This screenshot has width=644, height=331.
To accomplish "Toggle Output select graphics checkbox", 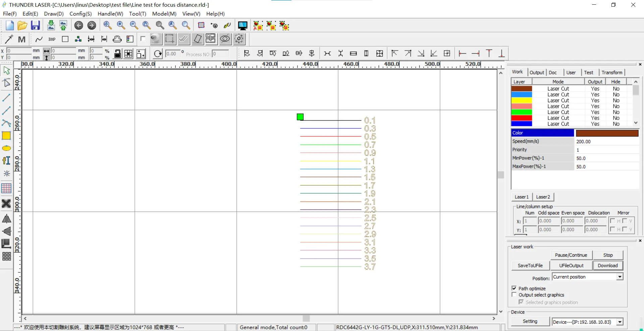I will (514, 294).
